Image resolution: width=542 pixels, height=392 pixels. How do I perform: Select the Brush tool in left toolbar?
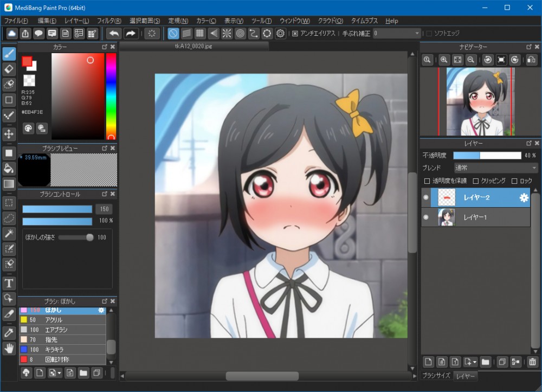9,54
